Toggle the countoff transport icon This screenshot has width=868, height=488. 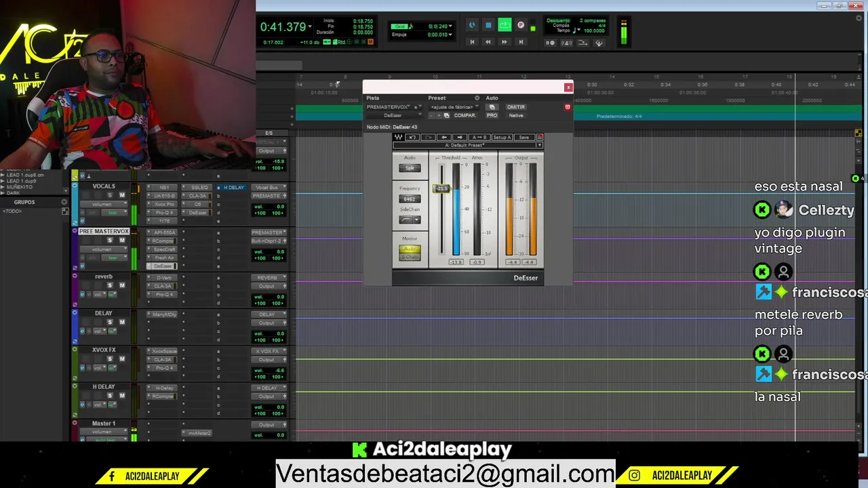pyautogui.click(x=583, y=43)
